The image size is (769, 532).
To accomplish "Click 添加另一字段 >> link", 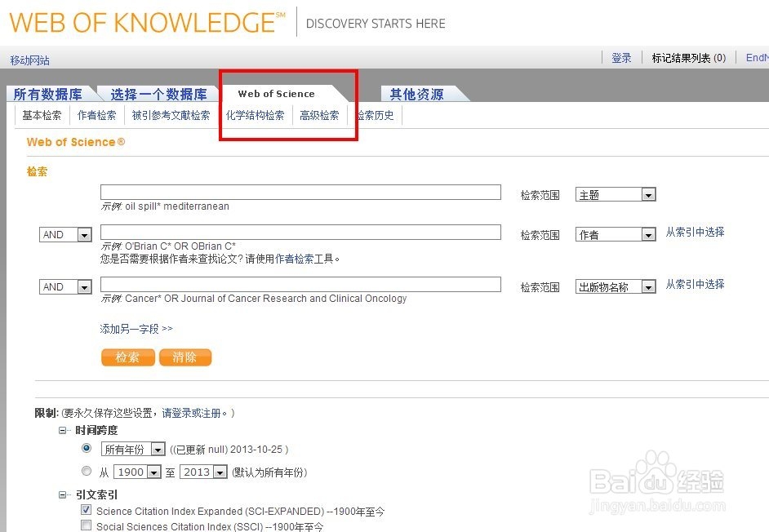I will 136,329.
